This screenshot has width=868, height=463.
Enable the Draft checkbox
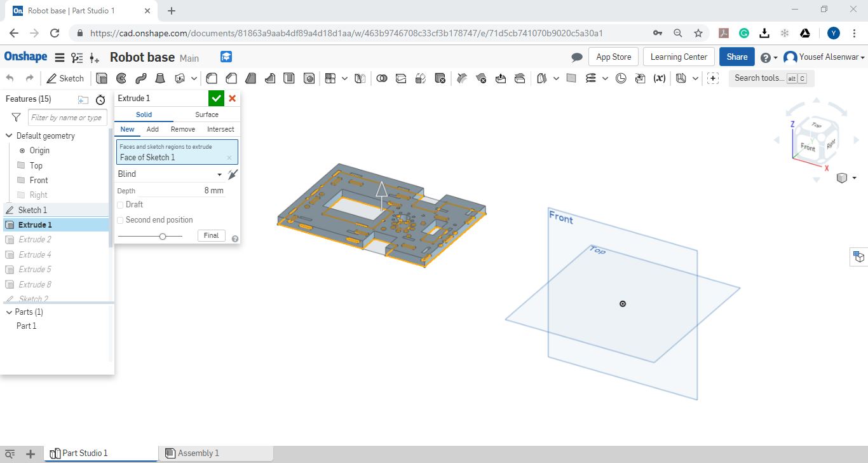(121, 205)
